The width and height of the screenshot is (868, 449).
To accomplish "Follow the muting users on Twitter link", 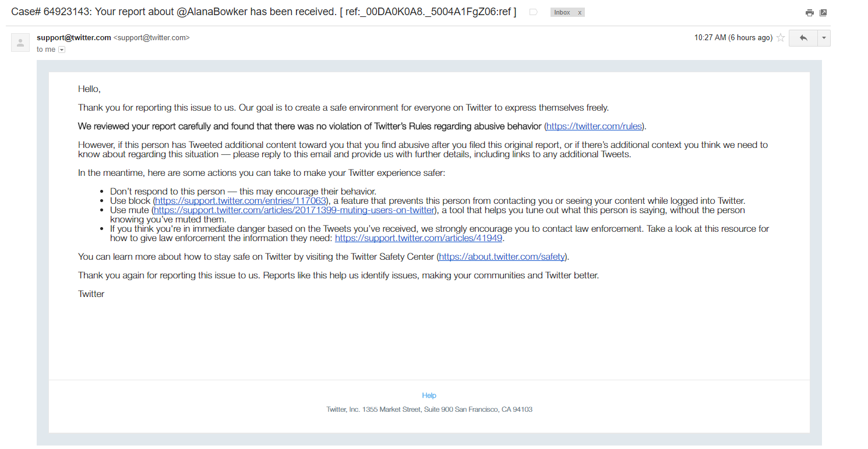I will [x=294, y=210].
